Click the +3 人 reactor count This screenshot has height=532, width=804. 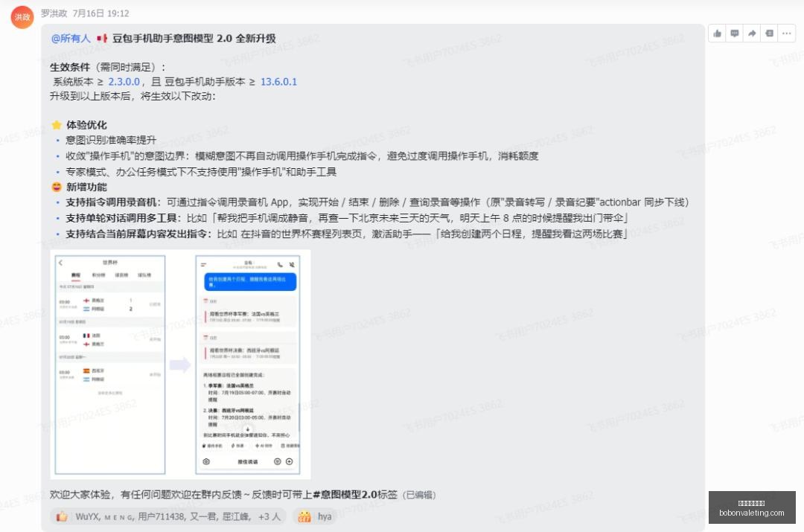tap(269, 516)
